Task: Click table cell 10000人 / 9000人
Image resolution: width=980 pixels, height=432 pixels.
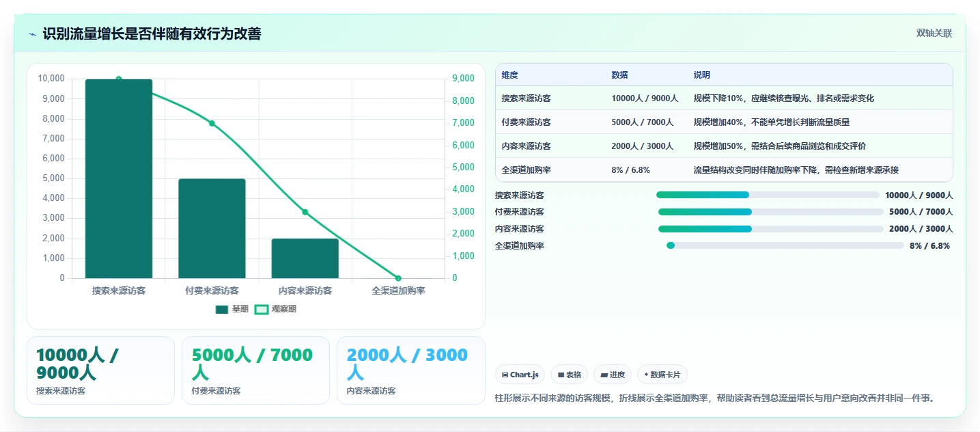Action: [x=645, y=98]
